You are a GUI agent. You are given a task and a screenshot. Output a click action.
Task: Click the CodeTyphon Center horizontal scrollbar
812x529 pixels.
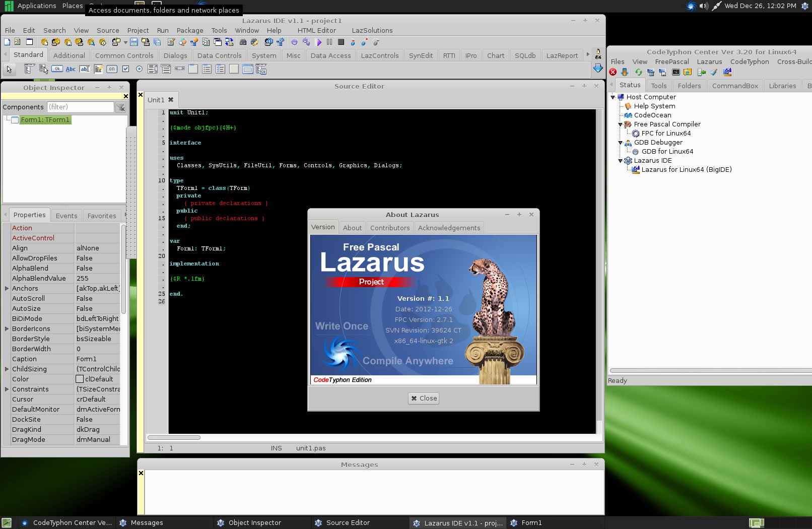tap(710, 370)
